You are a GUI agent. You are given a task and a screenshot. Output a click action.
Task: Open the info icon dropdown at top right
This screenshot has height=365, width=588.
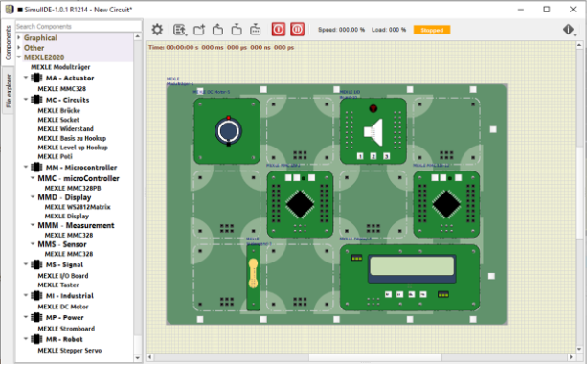click(569, 30)
